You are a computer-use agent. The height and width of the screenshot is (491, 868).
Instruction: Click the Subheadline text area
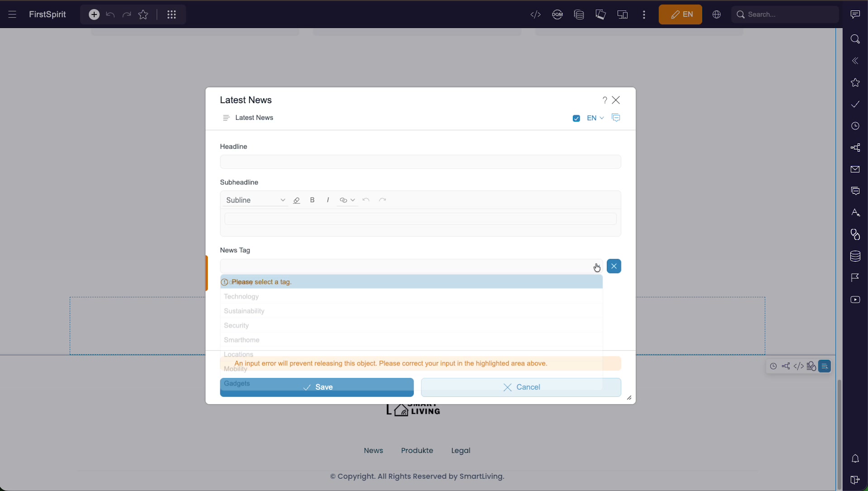click(x=420, y=219)
